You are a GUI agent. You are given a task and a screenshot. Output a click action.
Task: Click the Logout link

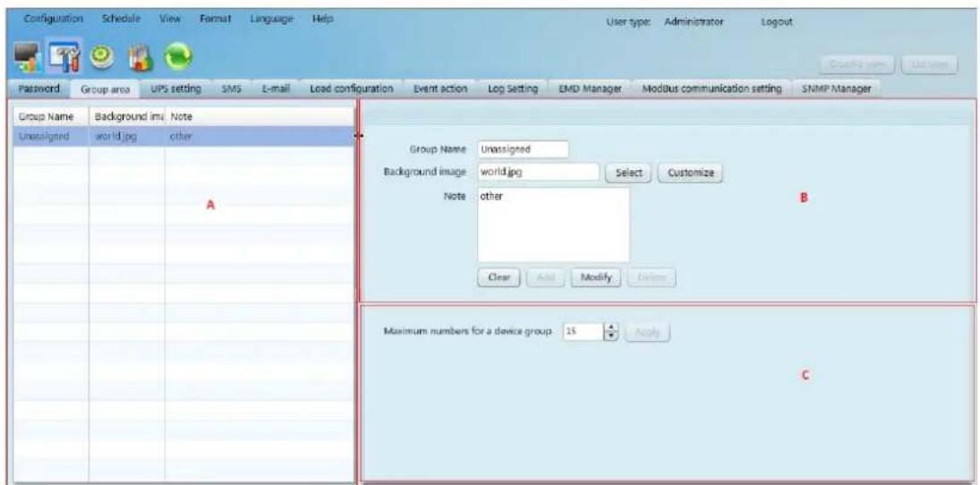pyautogui.click(x=777, y=21)
